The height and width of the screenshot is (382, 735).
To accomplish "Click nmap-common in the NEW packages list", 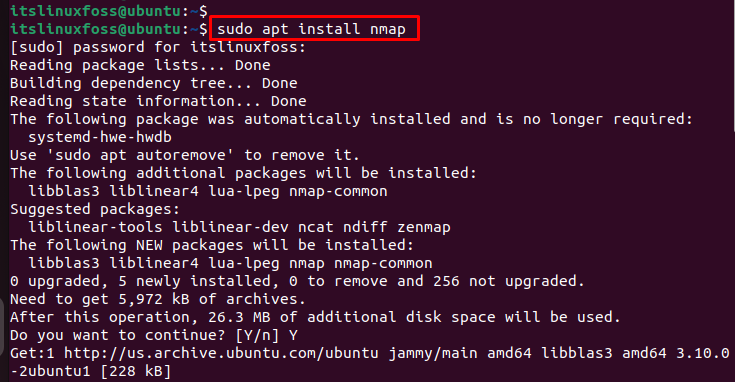I will [383, 263].
